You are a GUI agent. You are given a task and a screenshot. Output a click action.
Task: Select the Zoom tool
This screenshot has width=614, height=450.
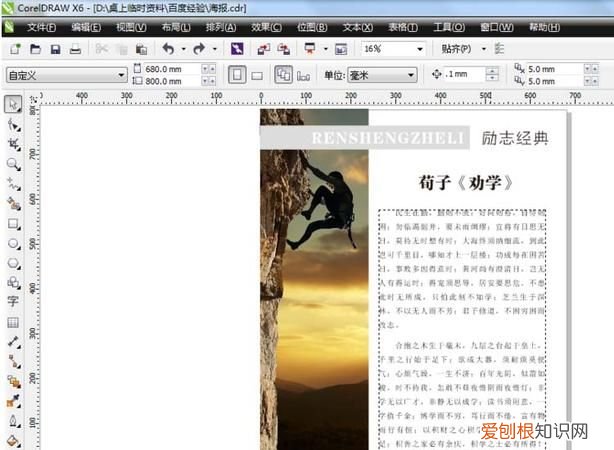[14, 164]
